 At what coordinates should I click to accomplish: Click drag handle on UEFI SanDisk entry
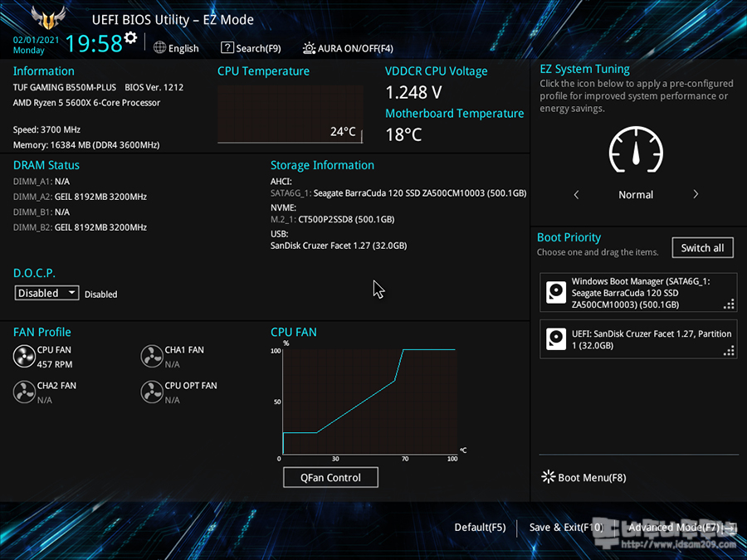[x=729, y=350]
